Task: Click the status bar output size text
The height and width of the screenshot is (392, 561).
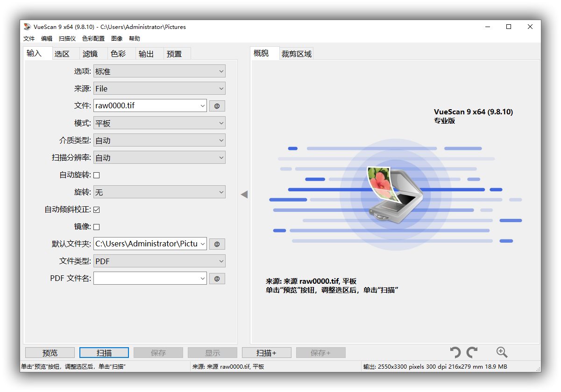Action: click(x=435, y=367)
